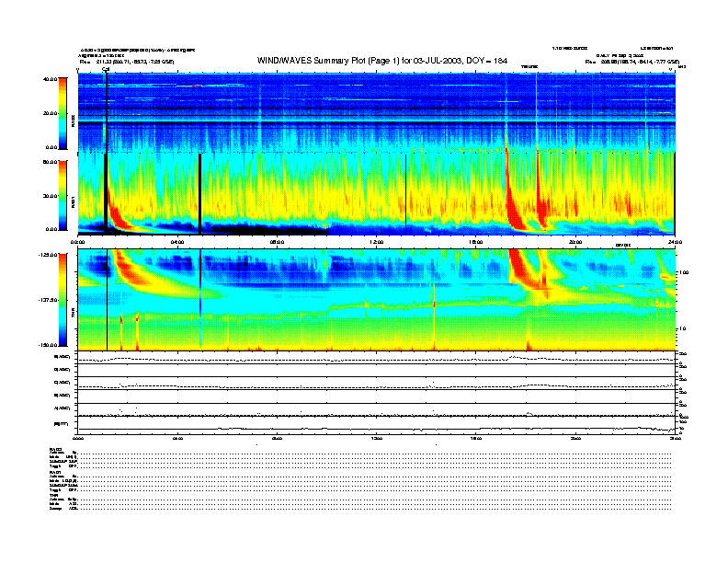This screenshot has width=728, height=563.
Task: Click the 24:00 time axis label
Action: tap(674, 242)
